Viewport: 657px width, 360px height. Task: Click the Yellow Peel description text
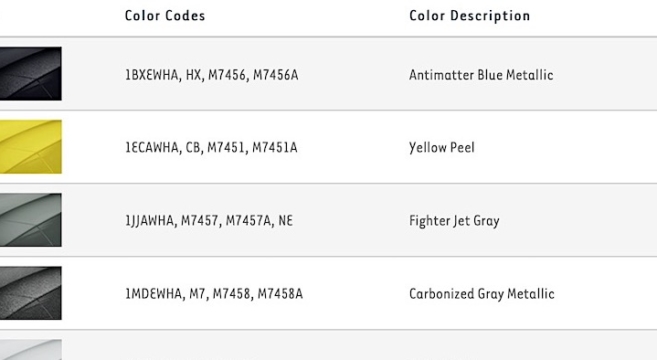click(442, 148)
